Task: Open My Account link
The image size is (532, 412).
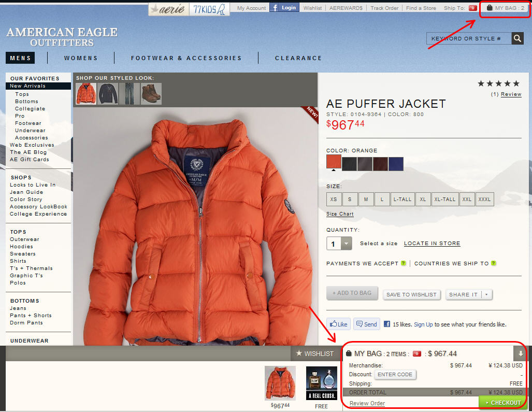Action: pyautogui.click(x=251, y=8)
